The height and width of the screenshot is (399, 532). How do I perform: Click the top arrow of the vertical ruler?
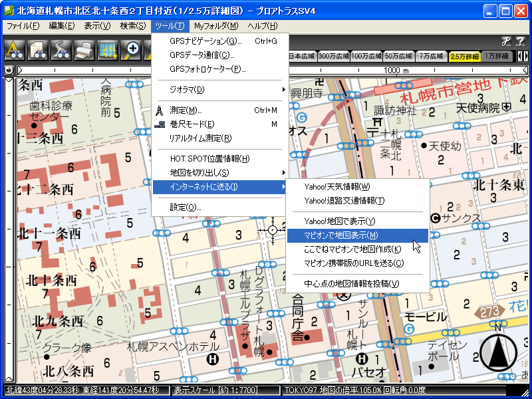9,80
